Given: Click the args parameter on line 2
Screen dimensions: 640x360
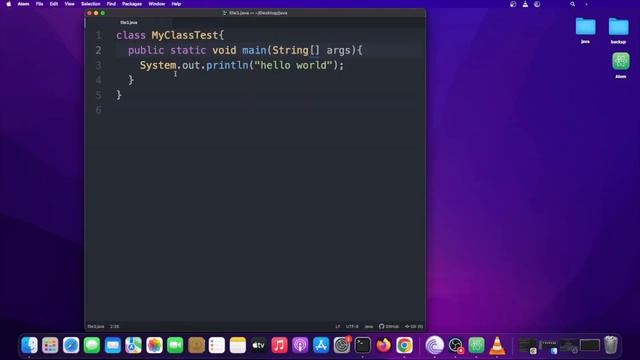Looking at the screenshot, I should tap(338, 51).
